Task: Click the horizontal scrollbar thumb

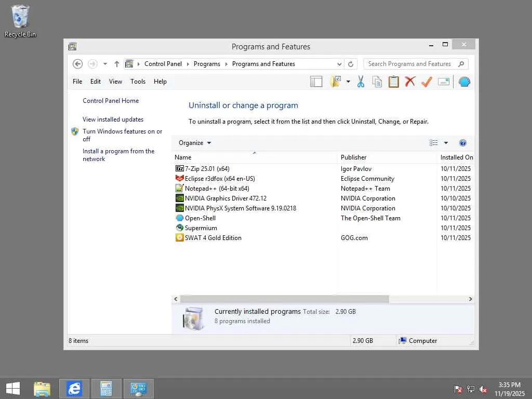Action: click(x=284, y=299)
